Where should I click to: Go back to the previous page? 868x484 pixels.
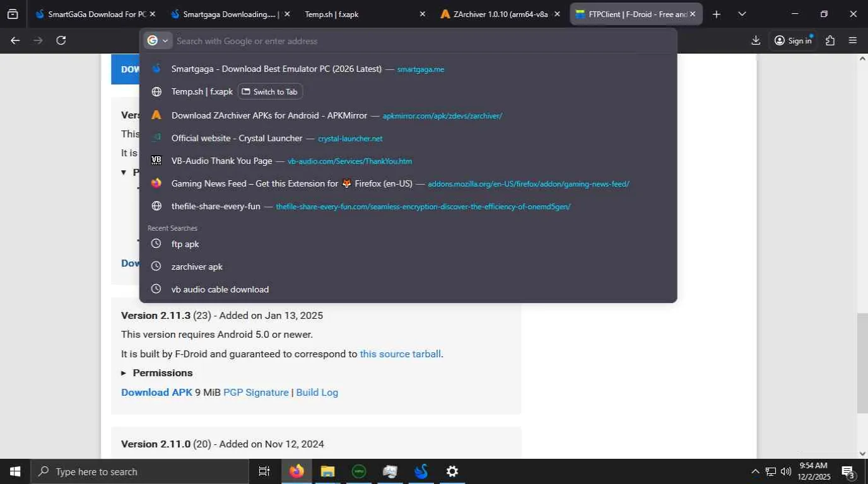(15, 40)
